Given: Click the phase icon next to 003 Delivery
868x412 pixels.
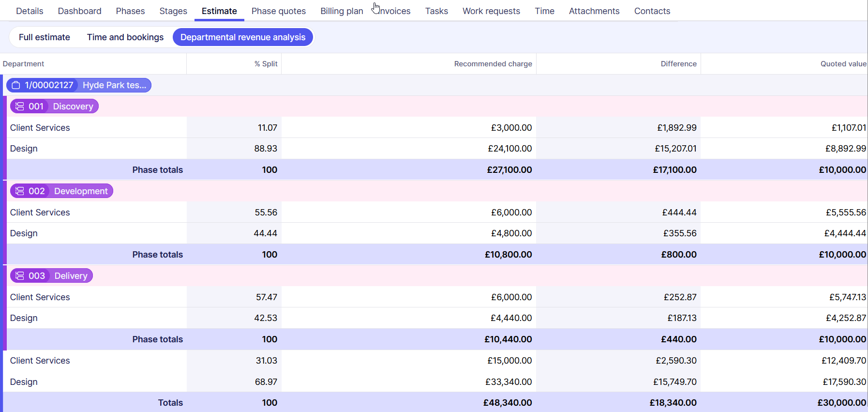Looking at the screenshot, I should [x=20, y=276].
